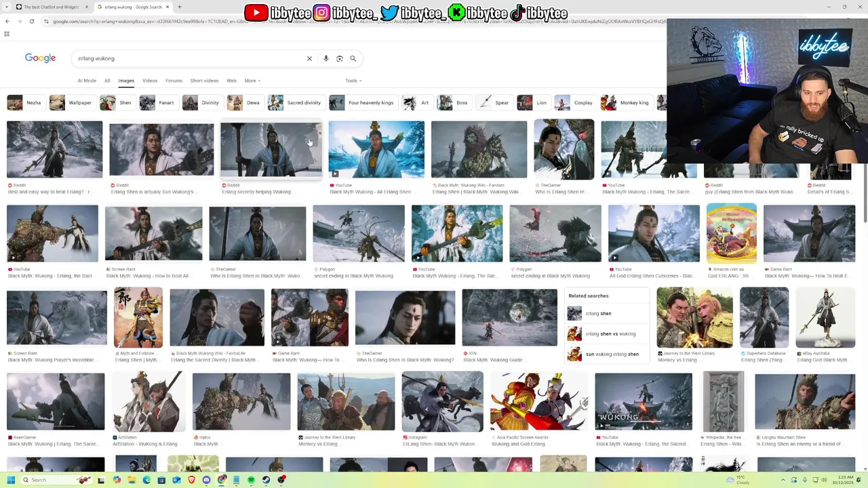Select related search 'erlang shen vs wukong'
Screen dimensions: 868x488
[x=606, y=333]
